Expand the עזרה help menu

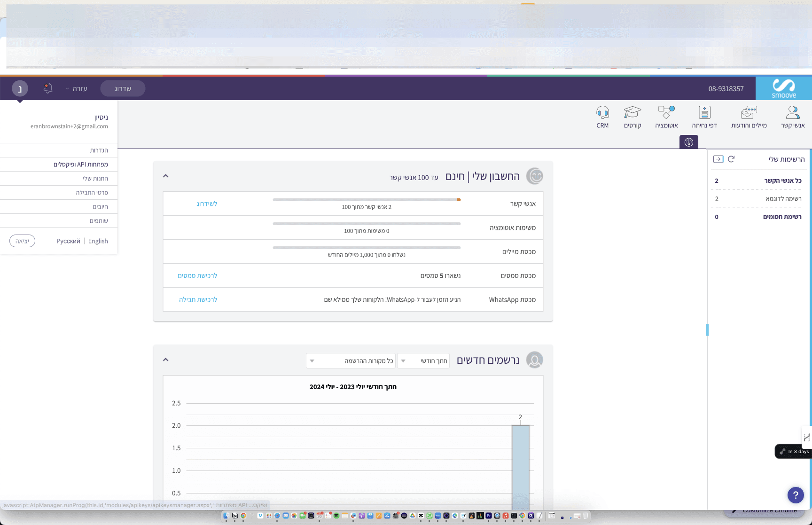77,88
